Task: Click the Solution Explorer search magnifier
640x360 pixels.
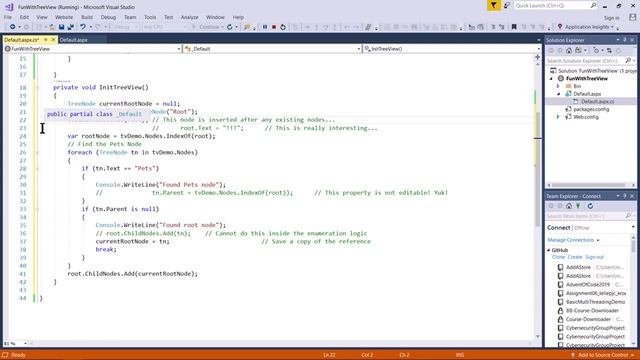Action: click(628, 61)
